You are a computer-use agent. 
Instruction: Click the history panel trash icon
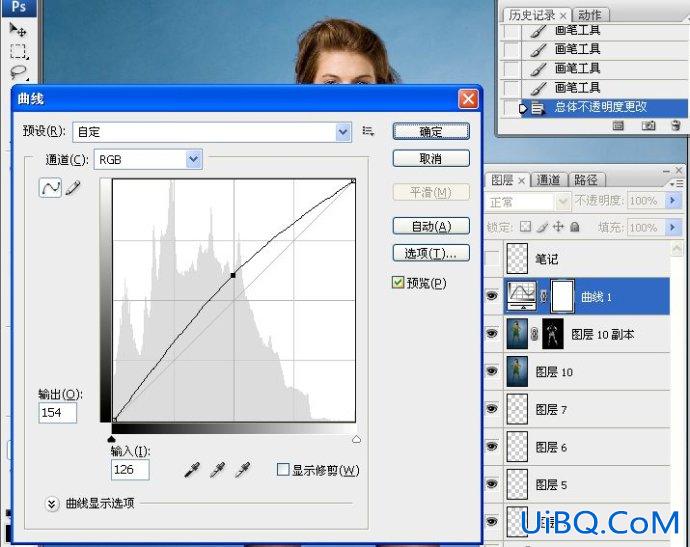(x=676, y=126)
